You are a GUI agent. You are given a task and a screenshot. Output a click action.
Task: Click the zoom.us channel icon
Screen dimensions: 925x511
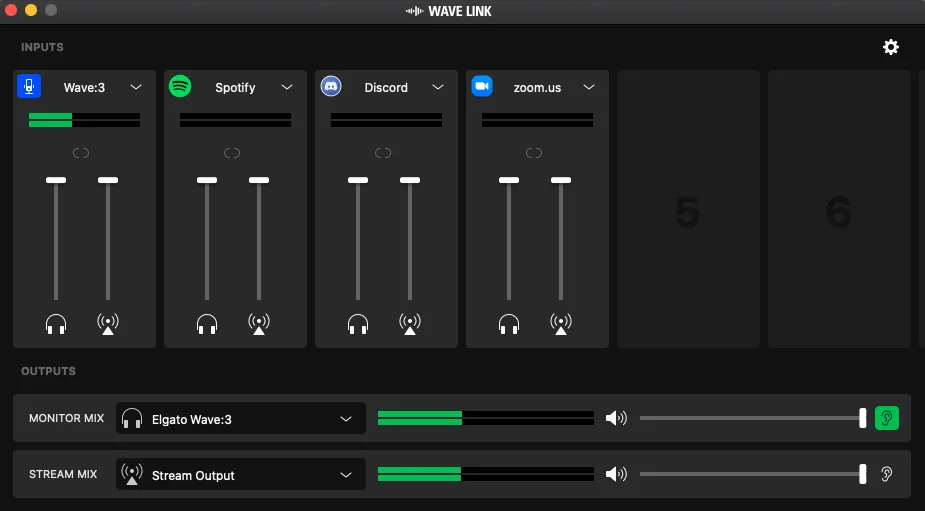point(482,87)
